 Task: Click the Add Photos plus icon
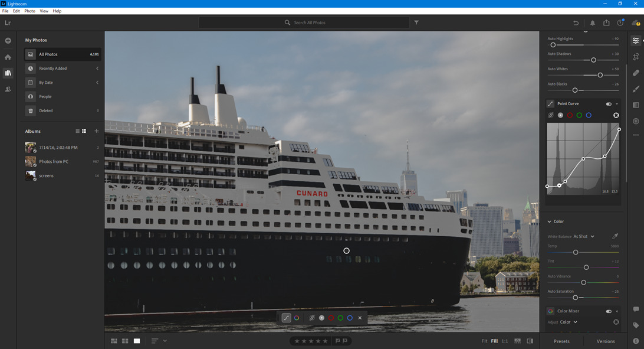click(8, 41)
